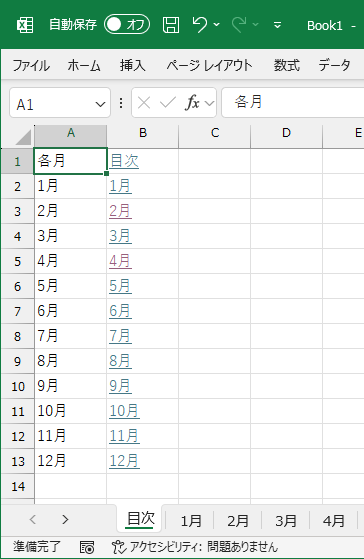Select cell A1 containing 各月
Viewport: 364px width, 559px height.
click(x=71, y=161)
